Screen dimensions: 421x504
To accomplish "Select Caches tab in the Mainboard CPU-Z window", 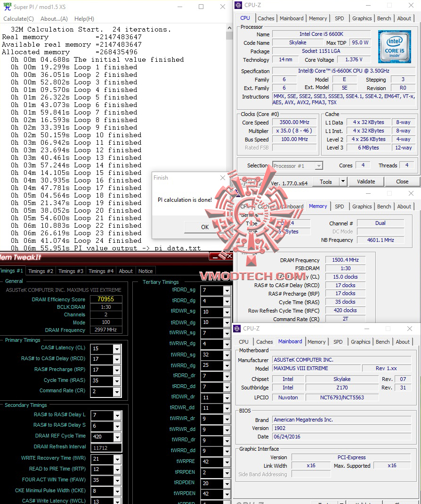I will (265, 342).
